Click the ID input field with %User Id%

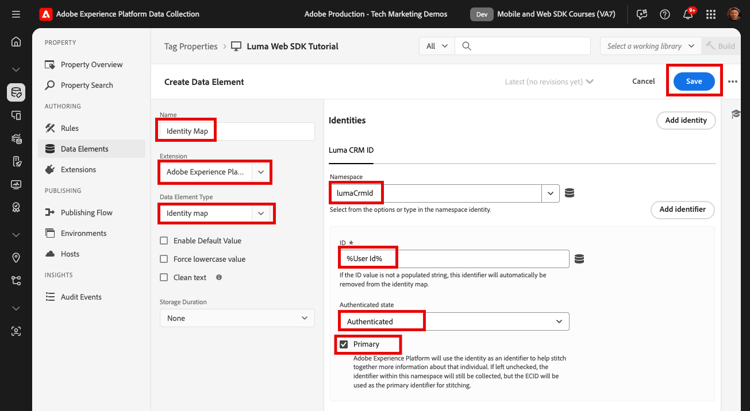coord(454,259)
